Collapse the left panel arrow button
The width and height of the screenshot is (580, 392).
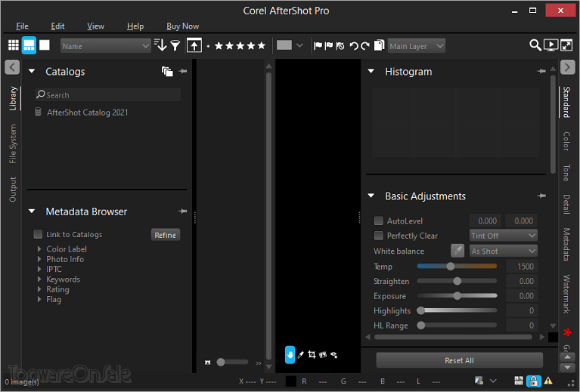pyautogui.click(x=12, y=67)
